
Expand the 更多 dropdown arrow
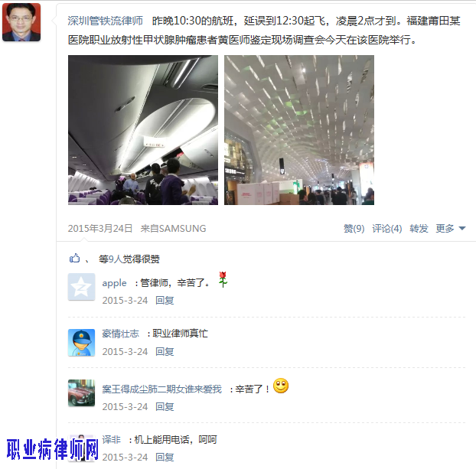462,228
